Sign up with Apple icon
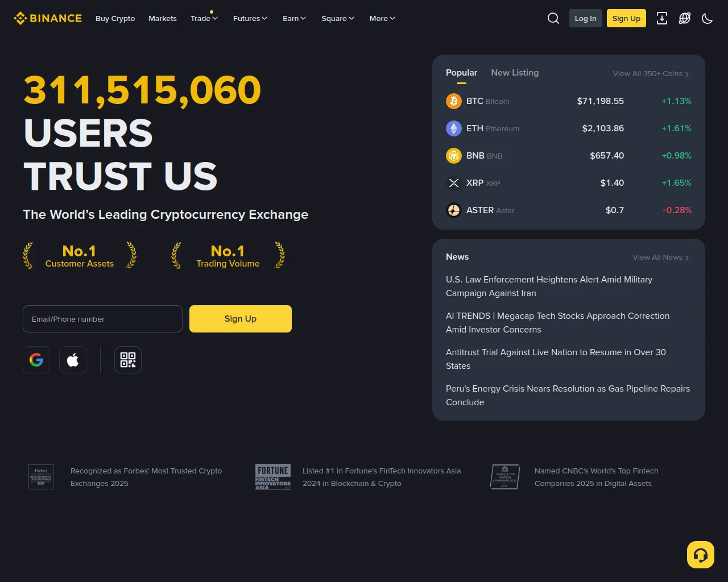Screen dimensions: 728x582 tap(73, 360)
